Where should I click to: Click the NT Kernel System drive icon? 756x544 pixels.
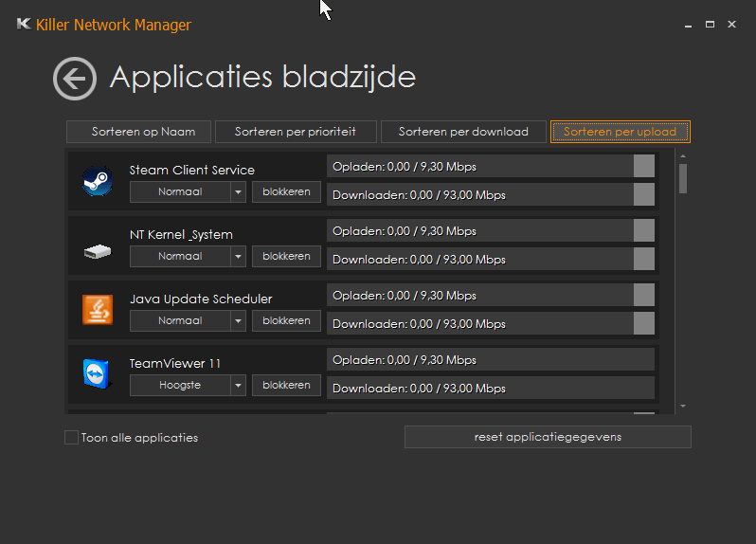pyautogui.click(x=98, y=252)
